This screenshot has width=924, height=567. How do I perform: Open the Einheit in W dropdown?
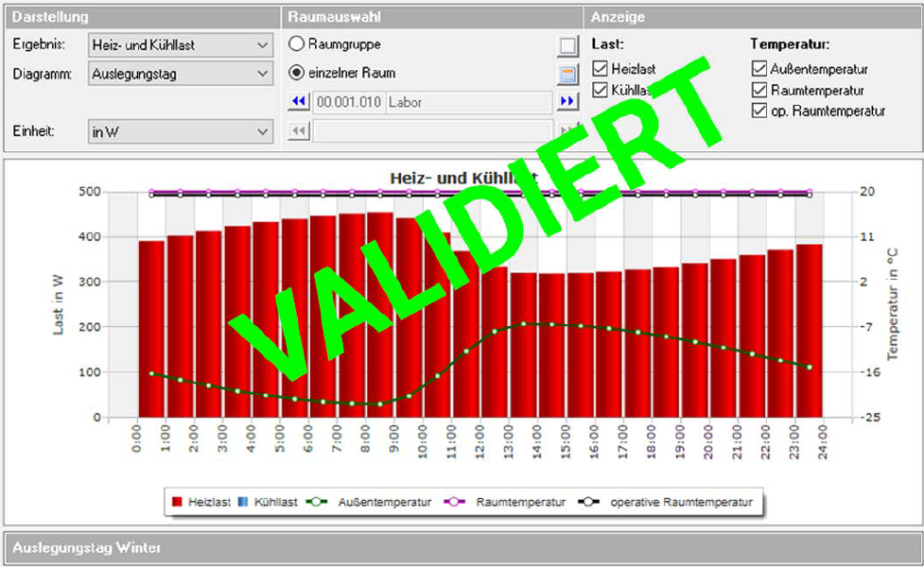tap(181, 132)
